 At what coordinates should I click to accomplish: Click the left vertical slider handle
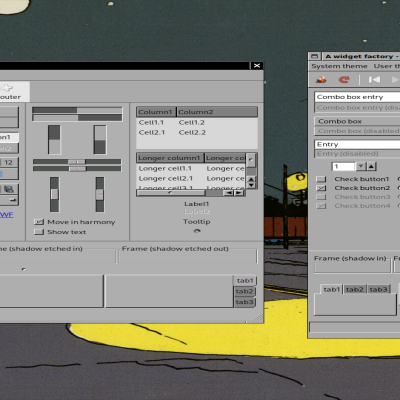[x=54, y=194]
